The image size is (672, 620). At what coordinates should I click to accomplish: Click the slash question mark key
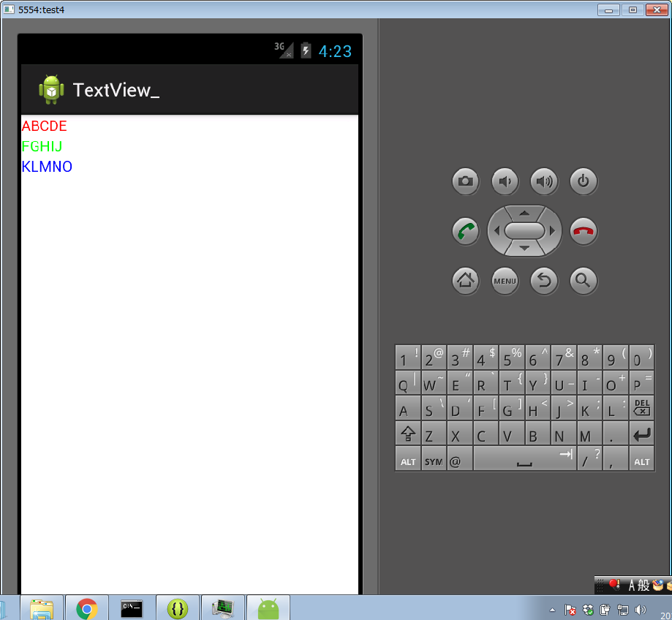(x=589, y=458)
